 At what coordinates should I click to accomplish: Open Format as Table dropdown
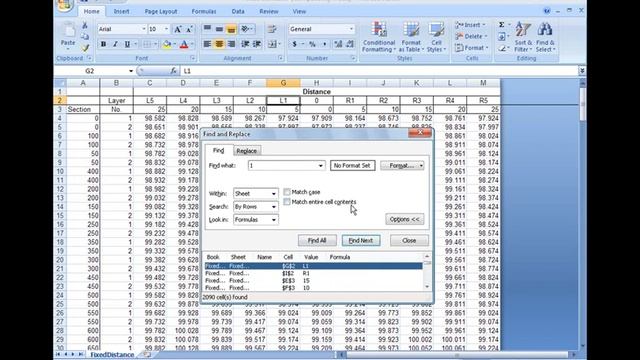pyautogui.click(x=411, y=37)
